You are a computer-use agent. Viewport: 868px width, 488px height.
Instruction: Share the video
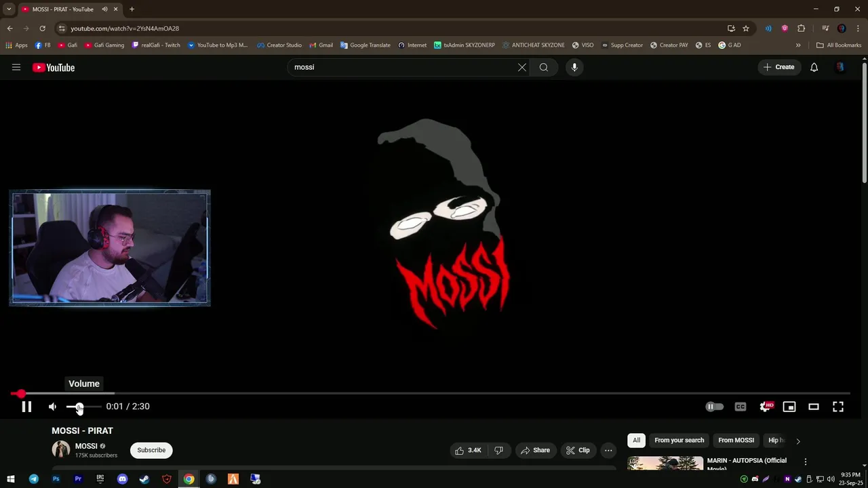(x=535, y=450)
